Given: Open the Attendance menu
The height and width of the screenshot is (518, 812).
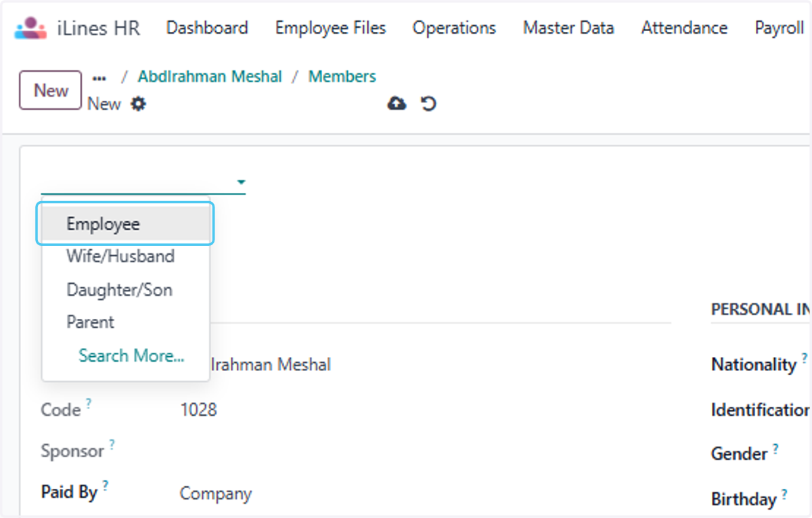Looking at the screenshot, I should 684,28.
